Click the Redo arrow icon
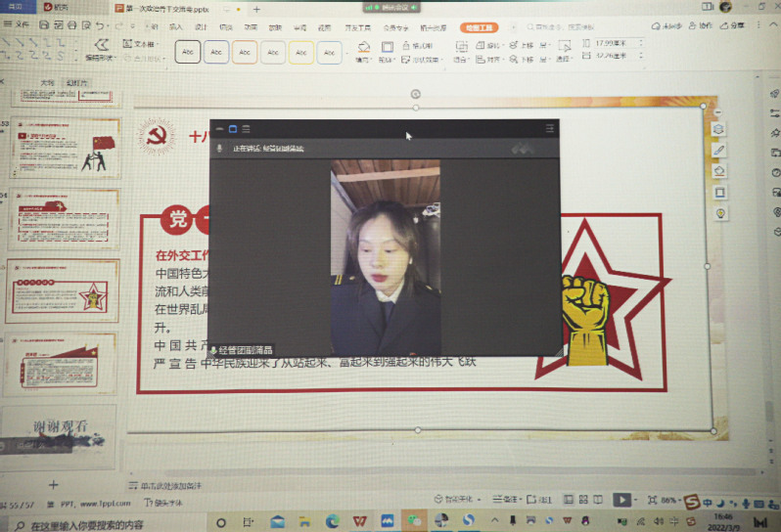Viewport: 781px width, 532px height. (x=118, y=25)
